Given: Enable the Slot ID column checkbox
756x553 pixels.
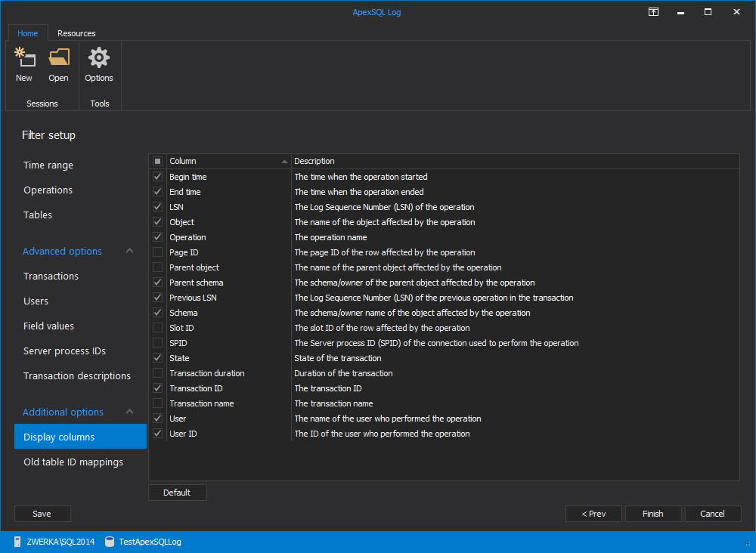Looking at the screenshot, I should pyautogui.click(x=158, y=328).
